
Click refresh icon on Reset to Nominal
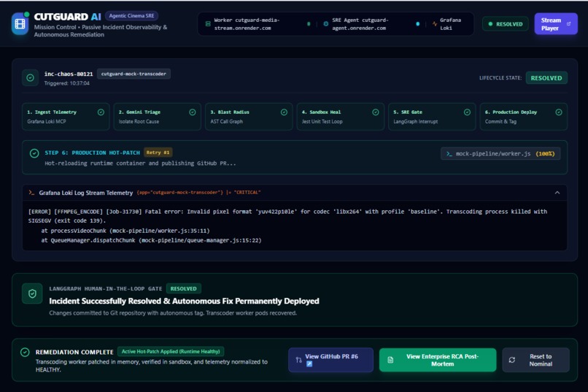point(512,360)
